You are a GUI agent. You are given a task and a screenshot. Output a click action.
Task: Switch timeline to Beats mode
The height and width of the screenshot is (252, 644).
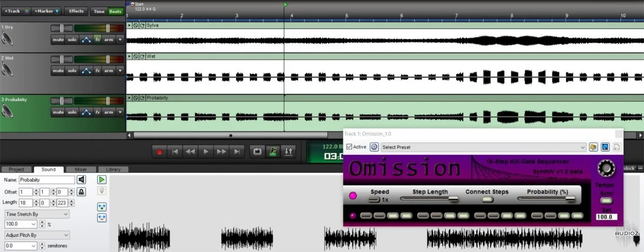point(115,11)
